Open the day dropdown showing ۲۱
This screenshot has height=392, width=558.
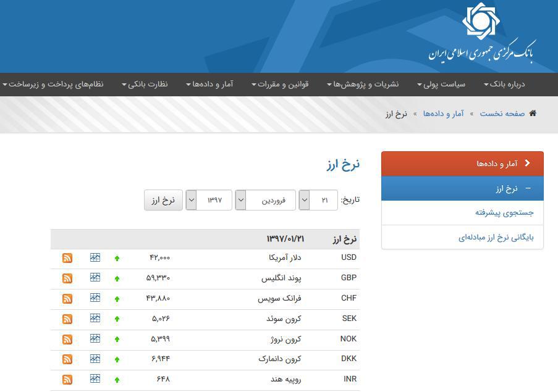[318, 200]
